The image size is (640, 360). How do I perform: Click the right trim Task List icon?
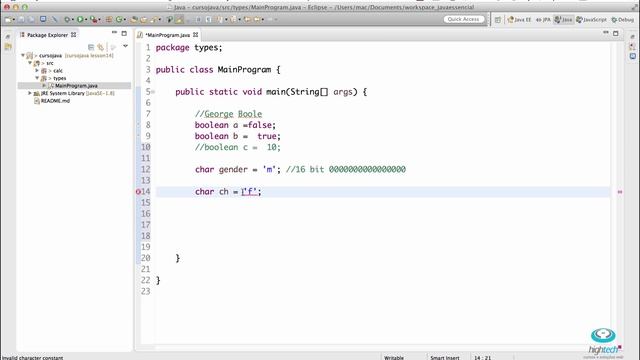point(632,47)
